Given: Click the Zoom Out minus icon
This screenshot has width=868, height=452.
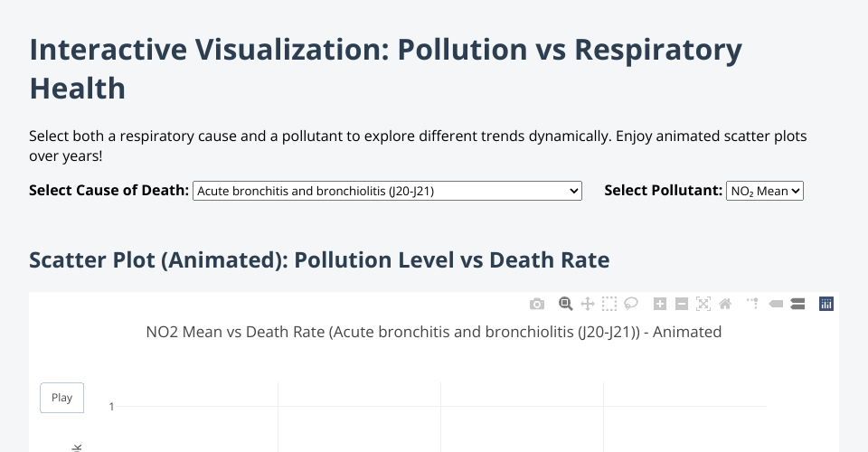Looking at the screenshot, I should pyautogui.click(x=682, y=305).
